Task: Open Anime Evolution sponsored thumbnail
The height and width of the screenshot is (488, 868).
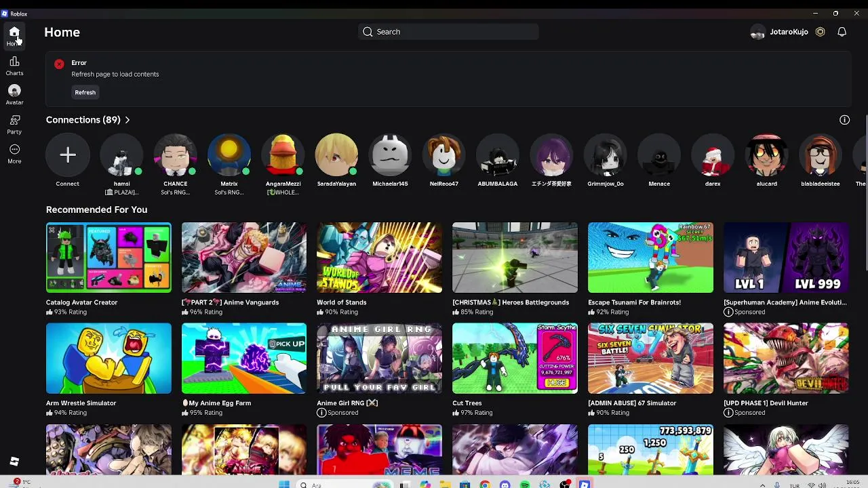Action: 786,258
